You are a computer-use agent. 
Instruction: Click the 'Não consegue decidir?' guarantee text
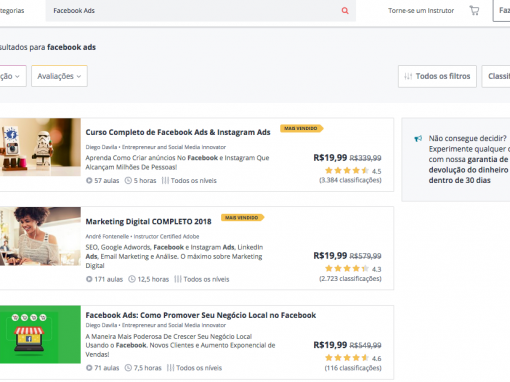coord(469,159)
